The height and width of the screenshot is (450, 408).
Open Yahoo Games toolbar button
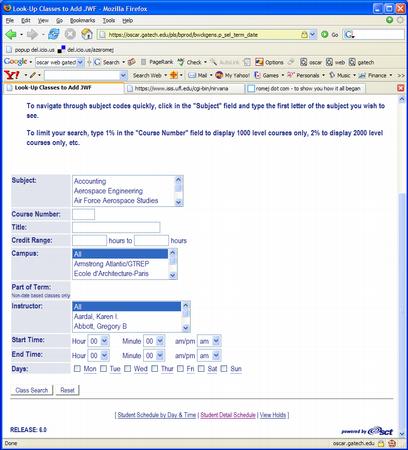[267, 75]
